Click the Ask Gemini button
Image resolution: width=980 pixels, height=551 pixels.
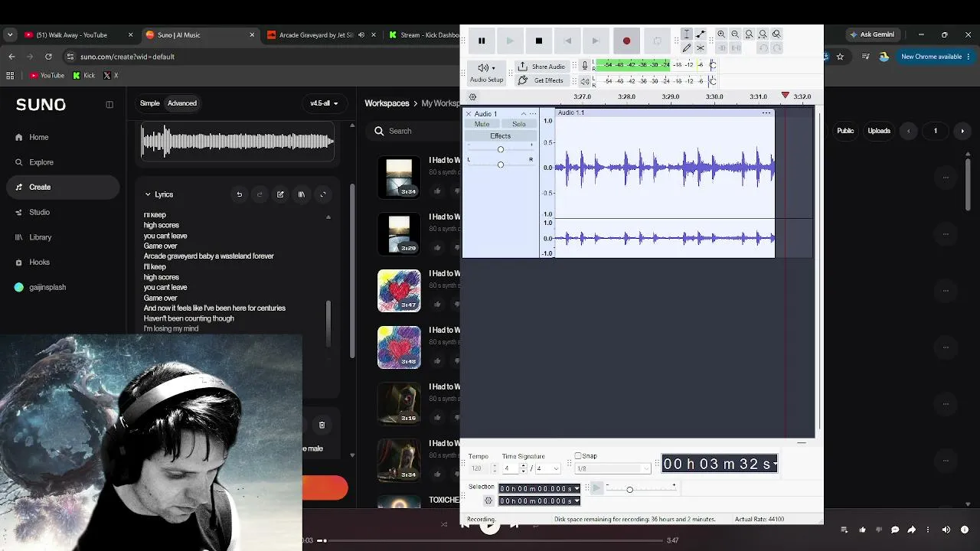[x=872, y=35]
